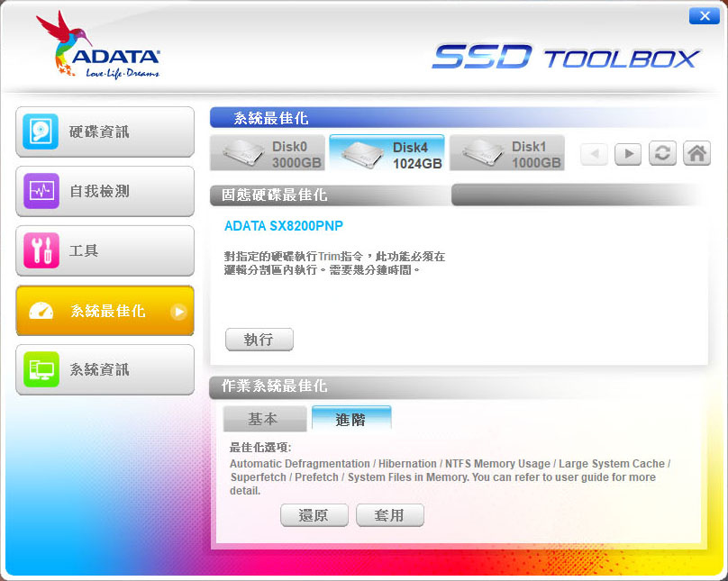Return to home screen via house icon
Screen dimensions: 728x581
(x=696, y=153)
